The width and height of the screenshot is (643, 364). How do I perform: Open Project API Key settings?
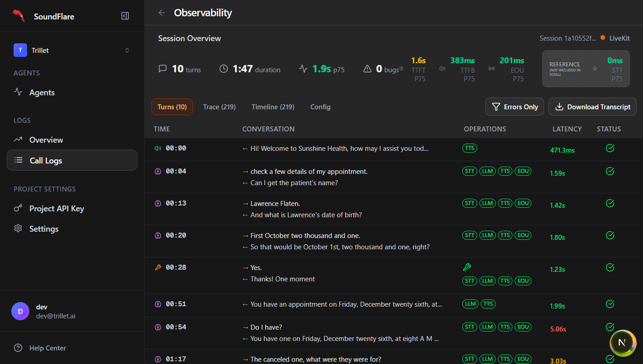tap(72, 209)
